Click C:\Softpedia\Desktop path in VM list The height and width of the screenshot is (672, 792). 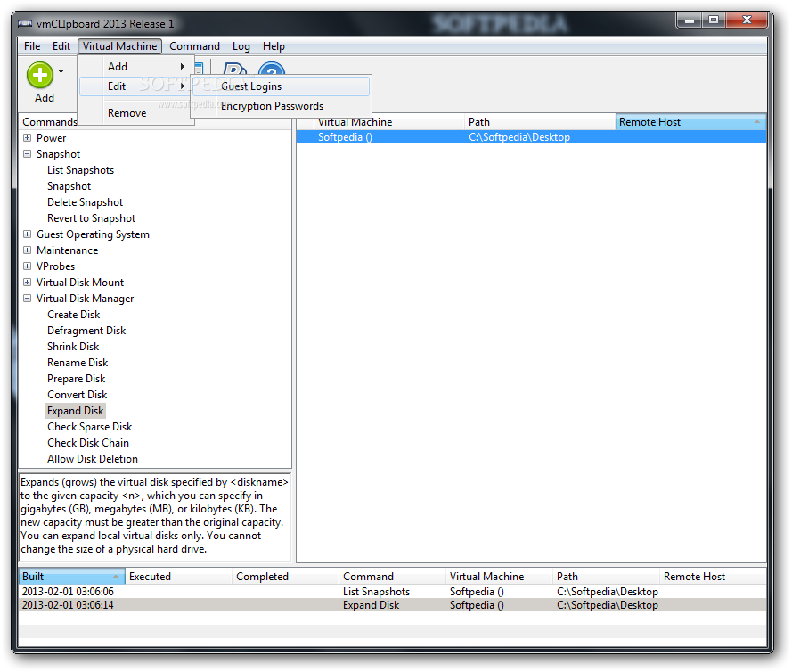click(519, 137)
